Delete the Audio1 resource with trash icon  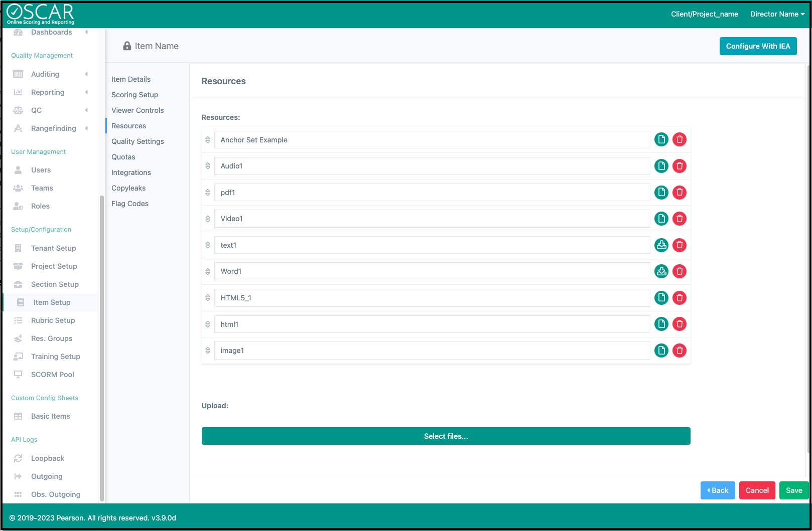tap(680, 166)
